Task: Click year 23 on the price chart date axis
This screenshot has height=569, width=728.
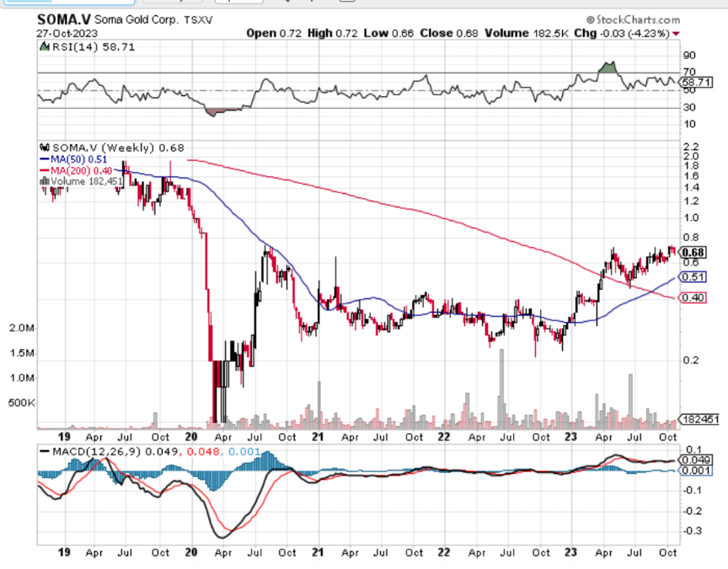Action: click(x=570, y=437)
